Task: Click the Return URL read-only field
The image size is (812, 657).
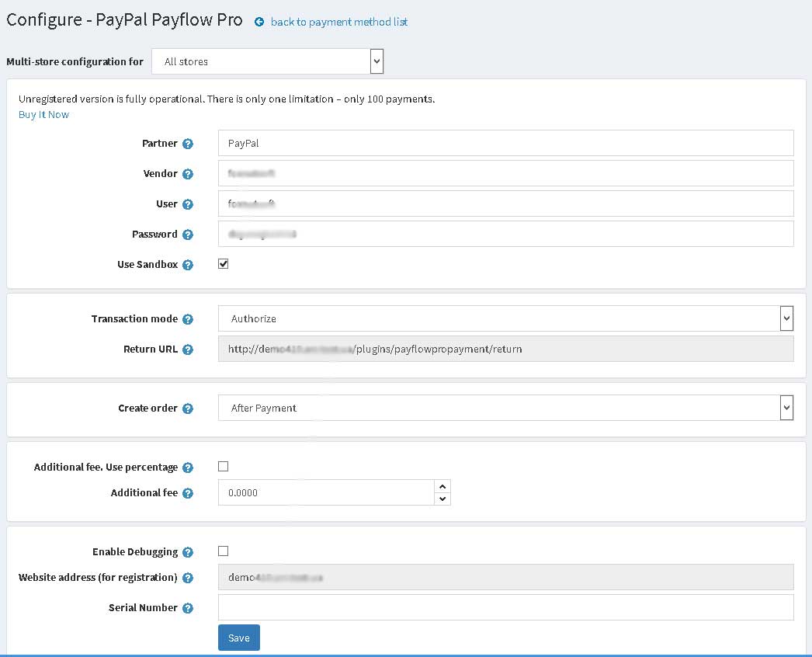Action: [x=505, y=349]
